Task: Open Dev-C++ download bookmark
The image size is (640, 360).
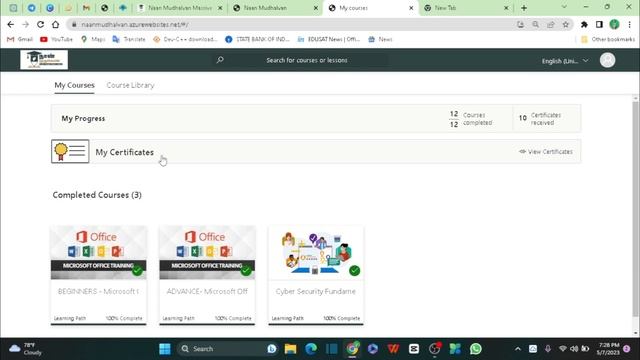Action: [185, 39]
